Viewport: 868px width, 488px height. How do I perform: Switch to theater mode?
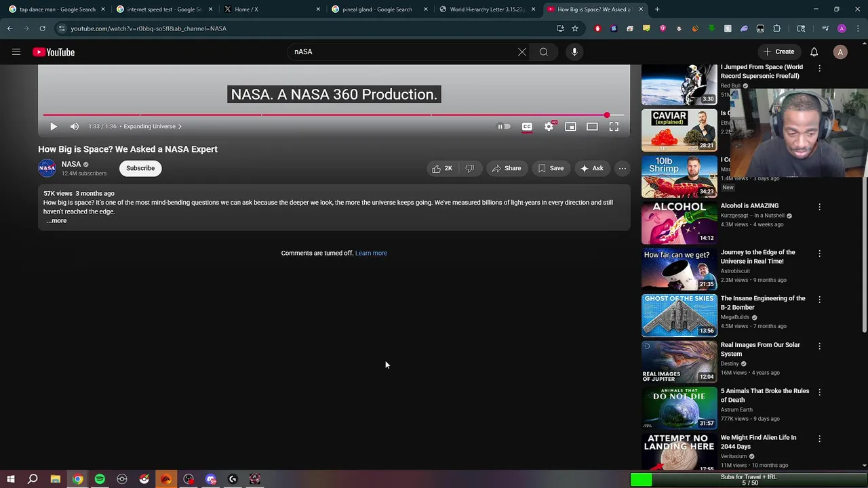(592, 126)
